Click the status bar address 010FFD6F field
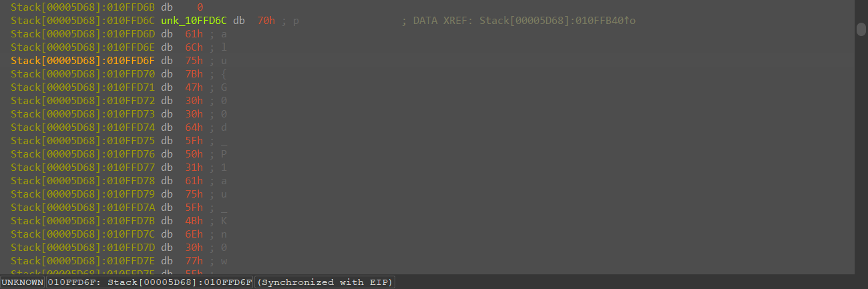 (x=150, y=282)
